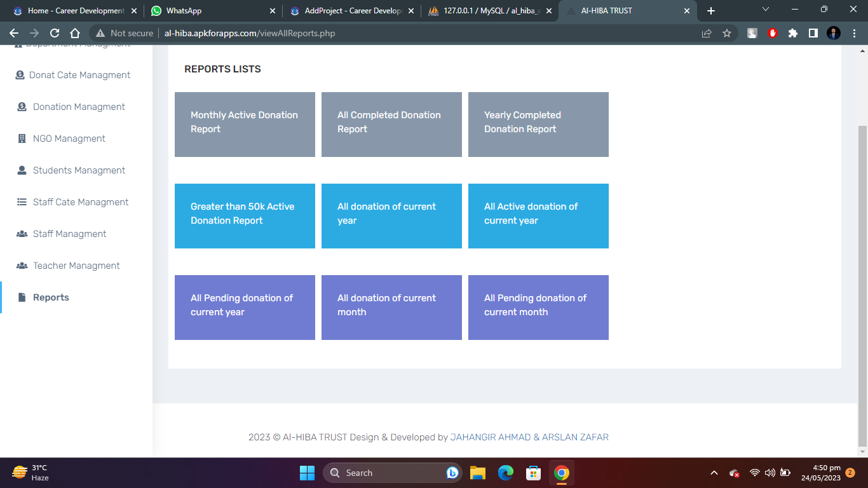This screenshot has height=488, width=868.
Task: Click the Donation Managment money icon
Action: tap(22, 107)
